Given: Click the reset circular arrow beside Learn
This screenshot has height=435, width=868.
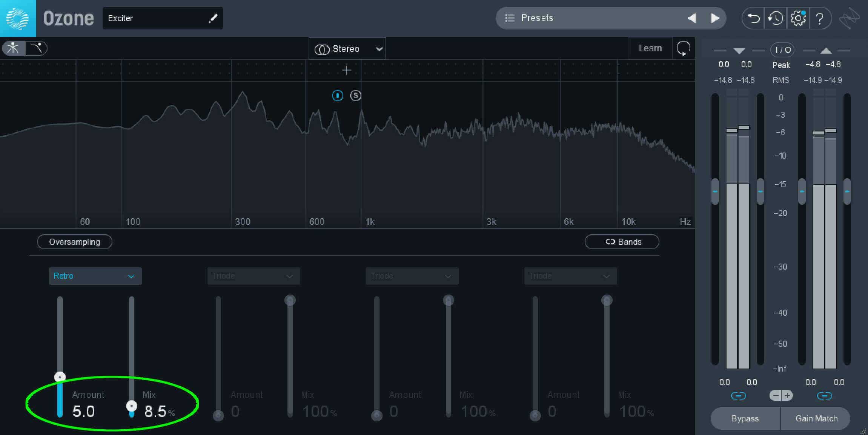Looking at the screenshot, I should 684,49.
